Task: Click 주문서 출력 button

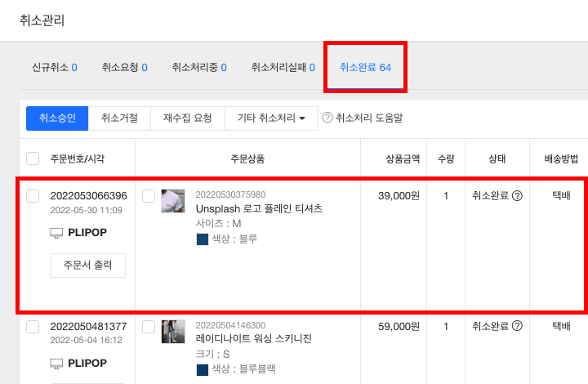Action: click(x=88, y=266)
